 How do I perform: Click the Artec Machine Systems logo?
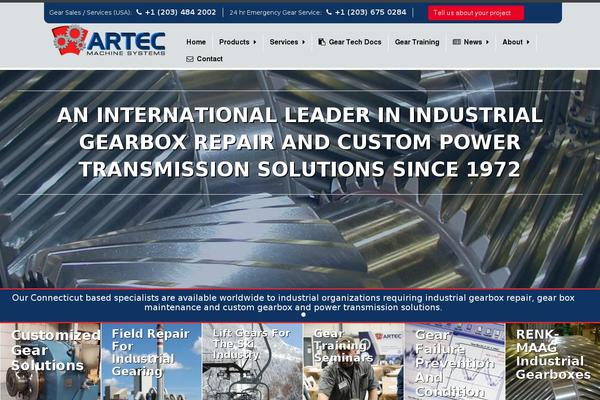point(109,40)
